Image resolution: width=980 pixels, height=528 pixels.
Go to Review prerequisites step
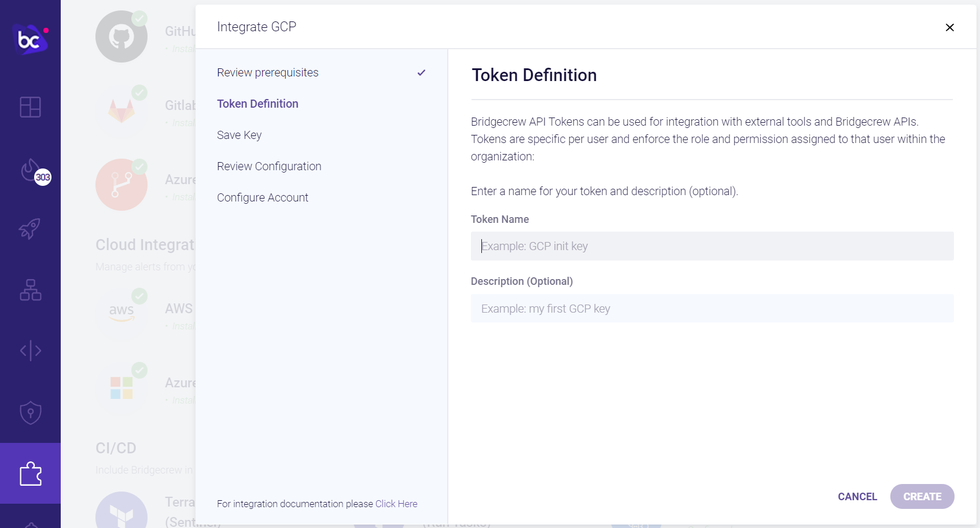point(267,72)
